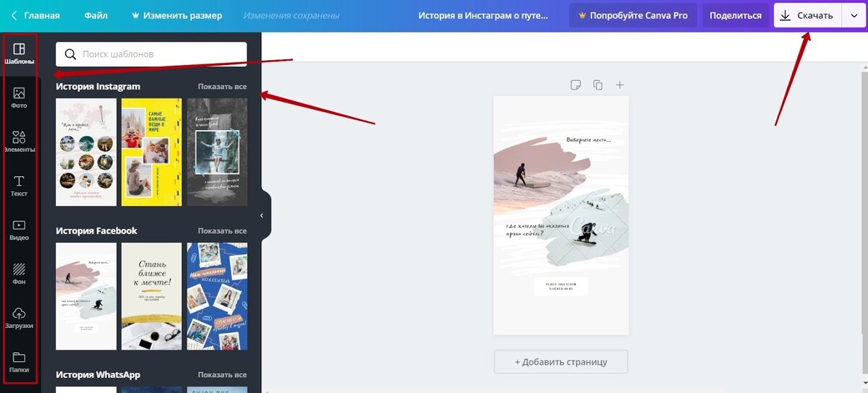Select the Стань ближе к мечте template
868x393 pixels.
pos(151,296)
